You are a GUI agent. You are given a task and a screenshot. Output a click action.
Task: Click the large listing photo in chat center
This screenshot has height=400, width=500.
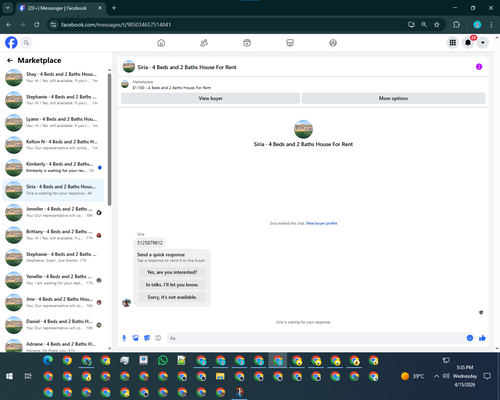click(x=303, y=129)
